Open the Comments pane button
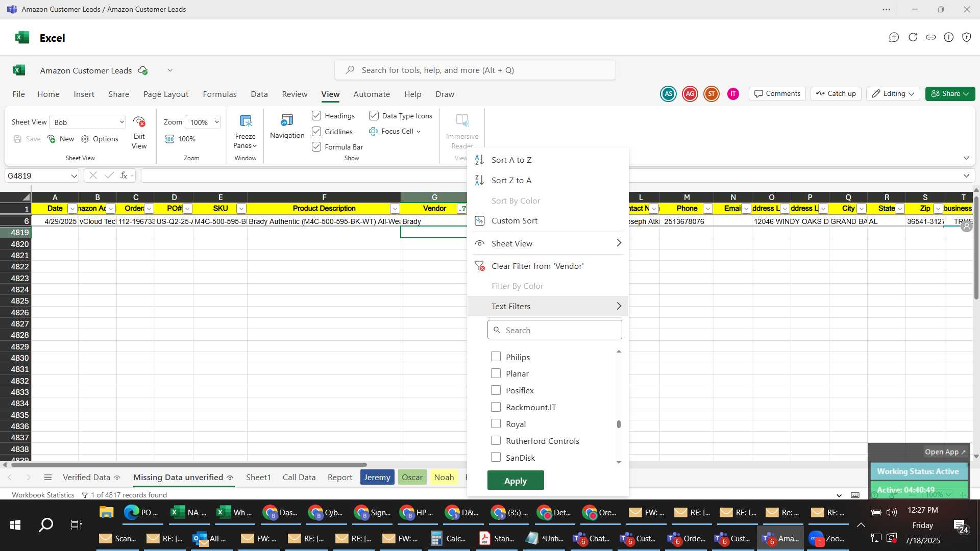The width and height of the screenshot is (980, 551). (777, 94)
